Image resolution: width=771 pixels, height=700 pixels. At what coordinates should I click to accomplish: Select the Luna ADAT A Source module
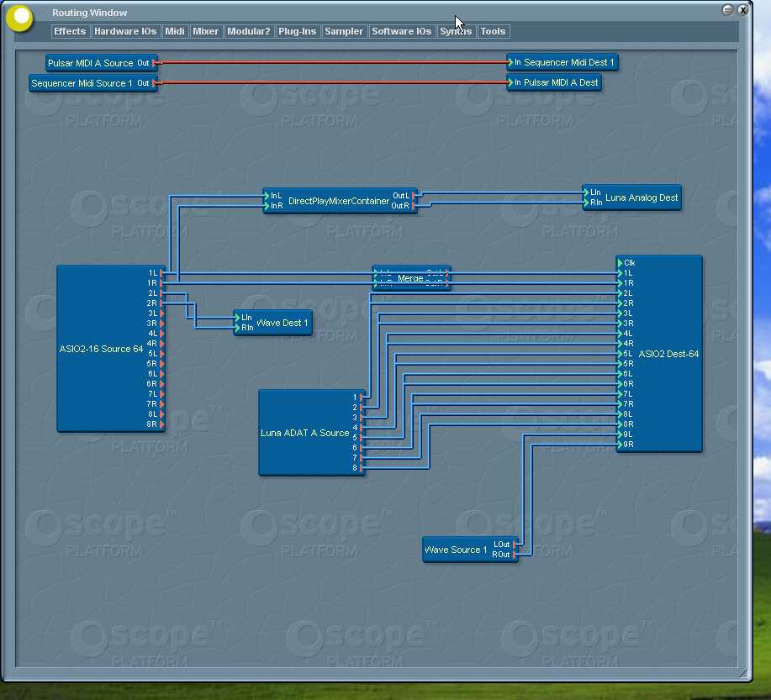point(312,433)
